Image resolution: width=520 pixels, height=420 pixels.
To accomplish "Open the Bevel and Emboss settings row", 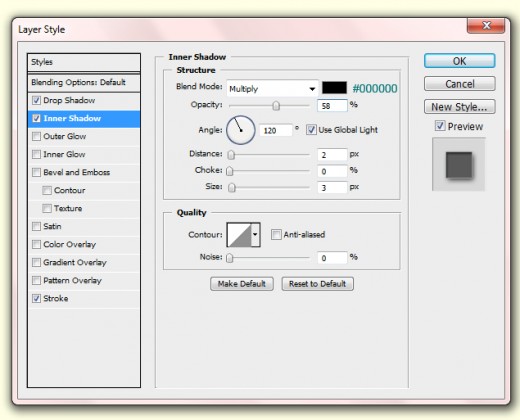I will [x=84, y=172].
